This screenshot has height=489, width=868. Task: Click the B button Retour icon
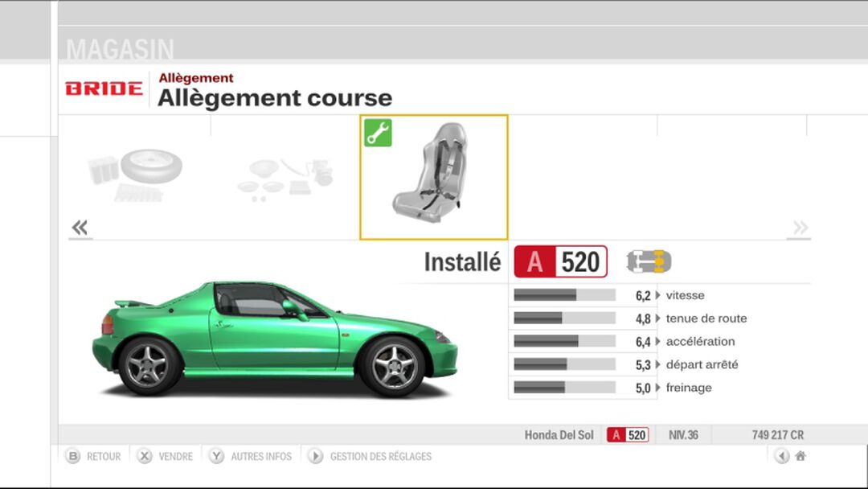point(73,456)
